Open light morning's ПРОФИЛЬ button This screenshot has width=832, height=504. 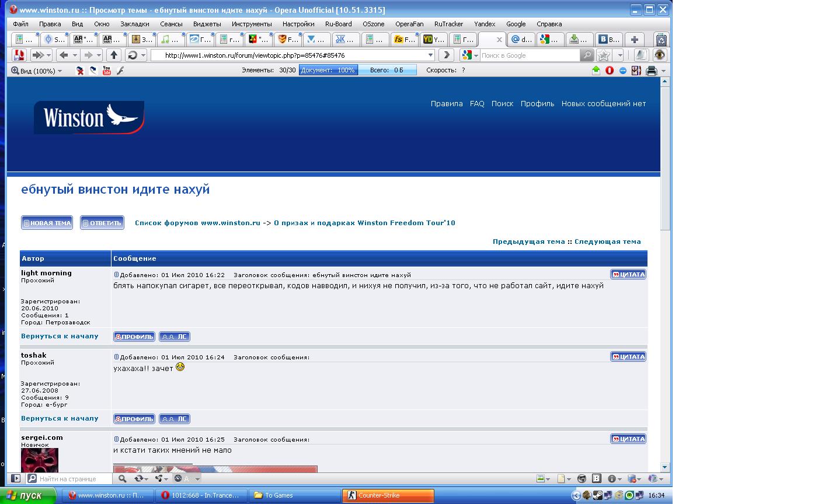(x=134, y=337)
